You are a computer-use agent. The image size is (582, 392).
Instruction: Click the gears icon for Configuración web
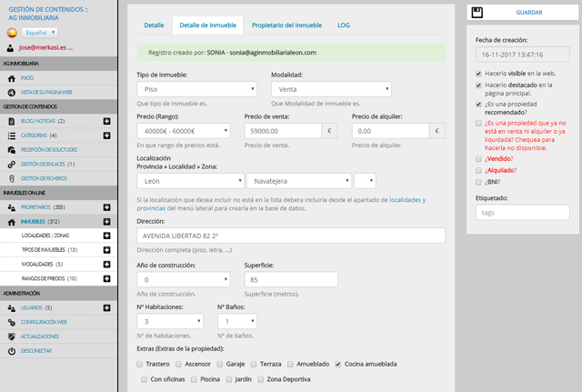click(12, 322)
